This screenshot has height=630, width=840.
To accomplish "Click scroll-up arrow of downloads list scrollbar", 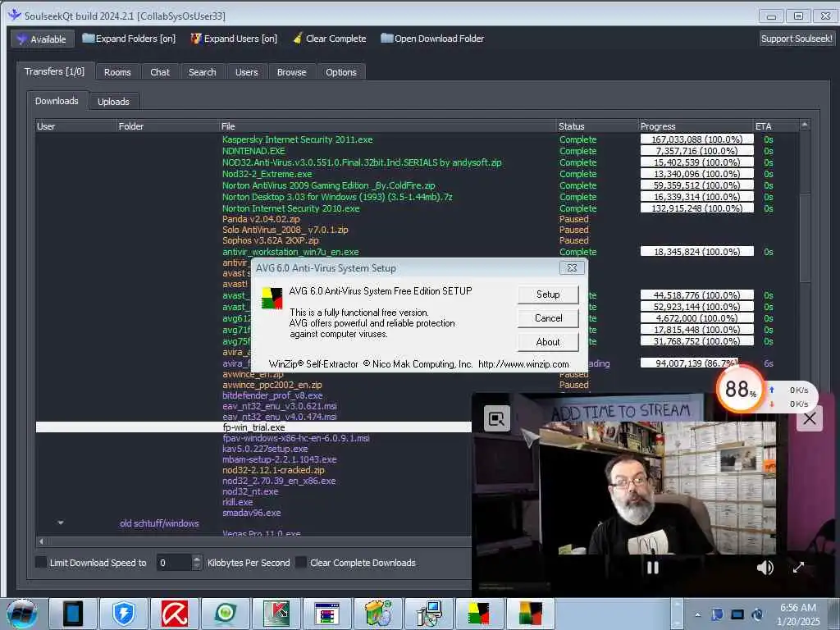I will 804,125.
